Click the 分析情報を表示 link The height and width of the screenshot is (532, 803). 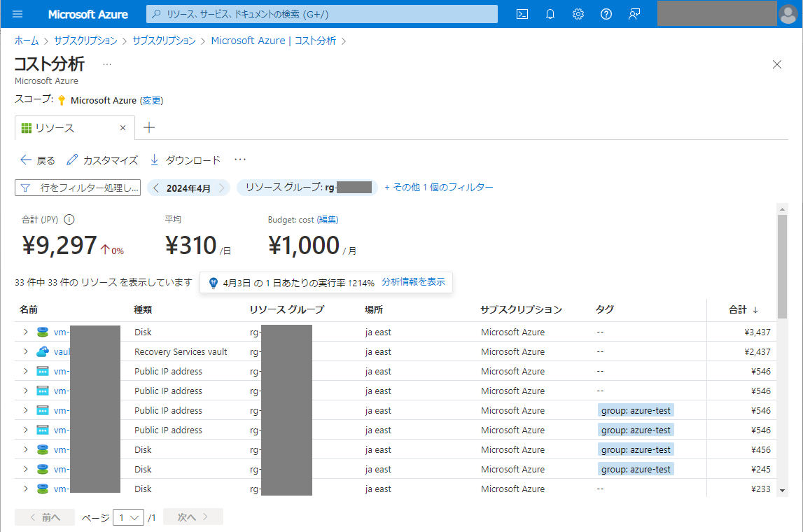413,282
